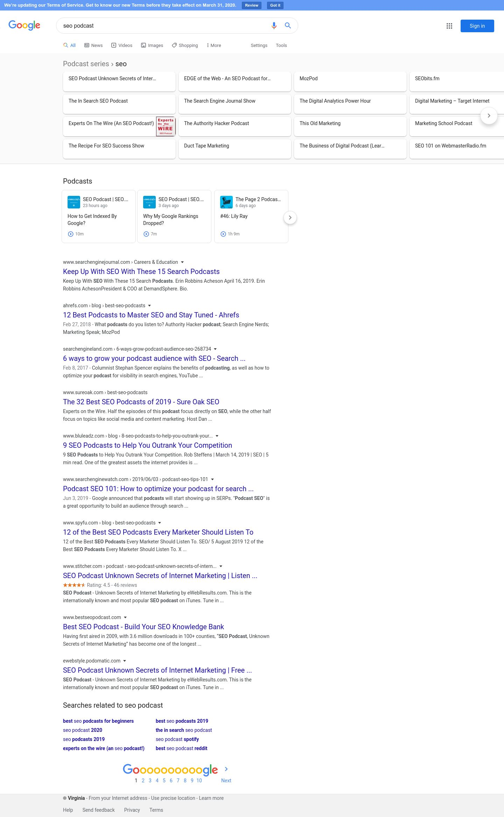
Task: Switch to the Shopping tab
Action: [x=185, y=45]
